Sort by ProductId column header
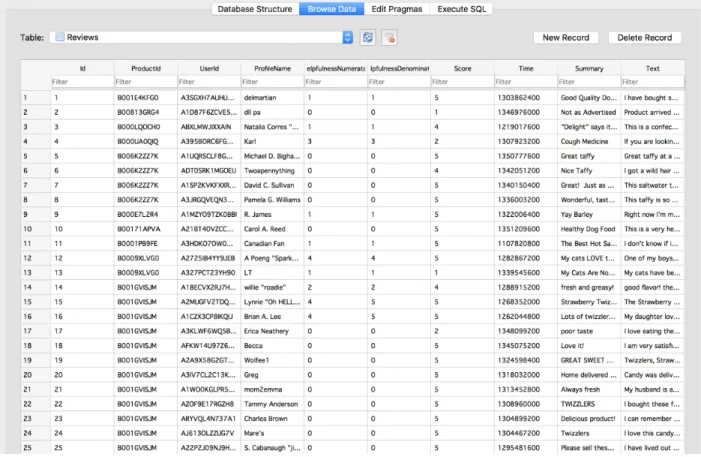This screenshot has height=457, width=701. tap(146, 68)
